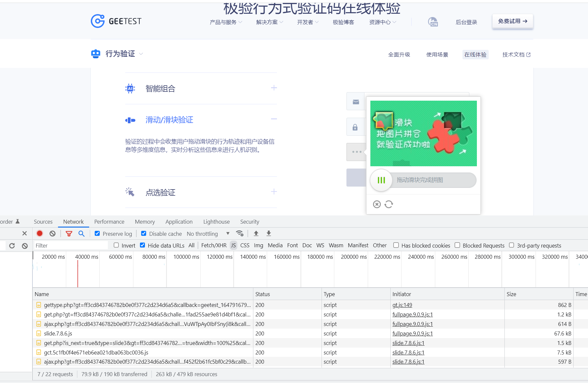
Task: Open the Security tab
Action: click(x=249, y=222)
